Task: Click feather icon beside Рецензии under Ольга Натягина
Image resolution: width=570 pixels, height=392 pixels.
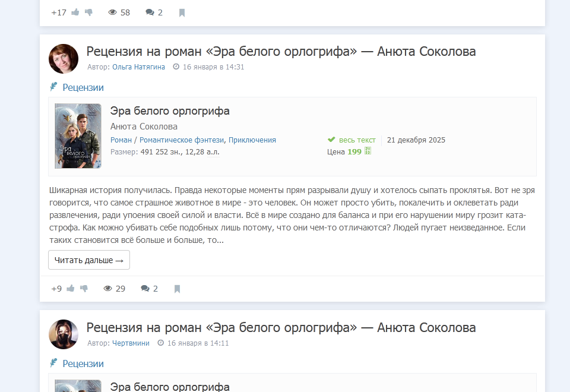Action: point(54,87)
